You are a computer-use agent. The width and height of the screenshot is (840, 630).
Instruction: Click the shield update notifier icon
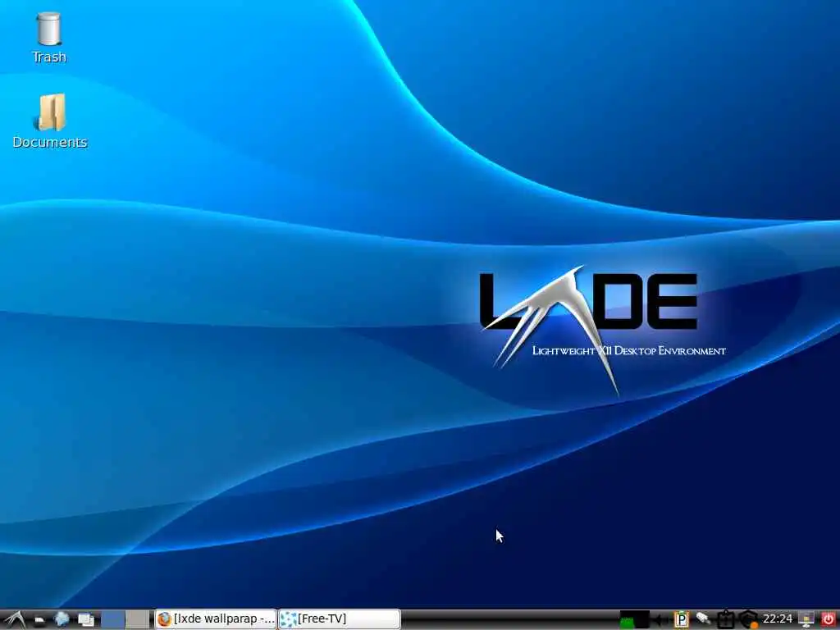coord(748,620)
